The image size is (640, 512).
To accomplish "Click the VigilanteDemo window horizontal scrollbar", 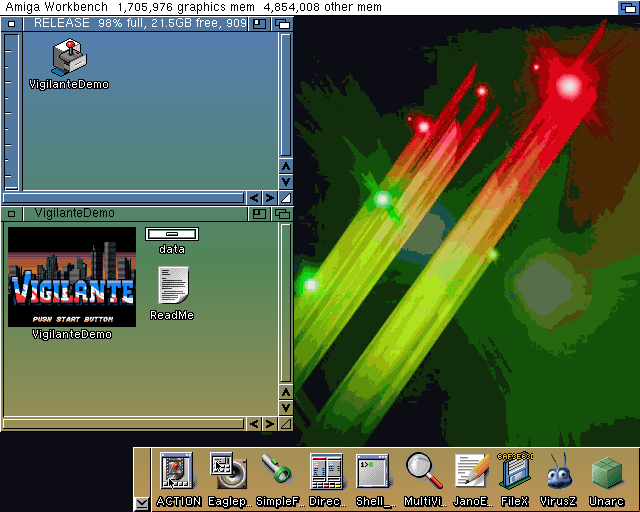I will (x=124, y=424).
